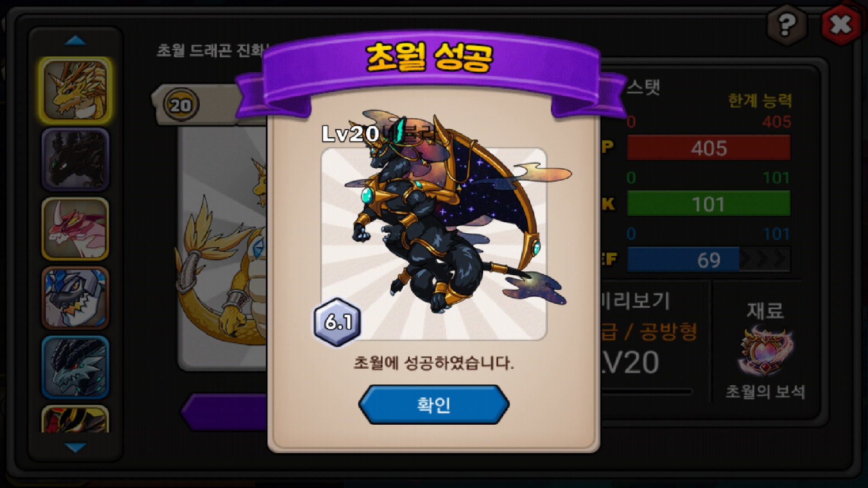Select the black shadow dragon portrait
The height and width of the screenshot is (488, 868).
[75, 160]
